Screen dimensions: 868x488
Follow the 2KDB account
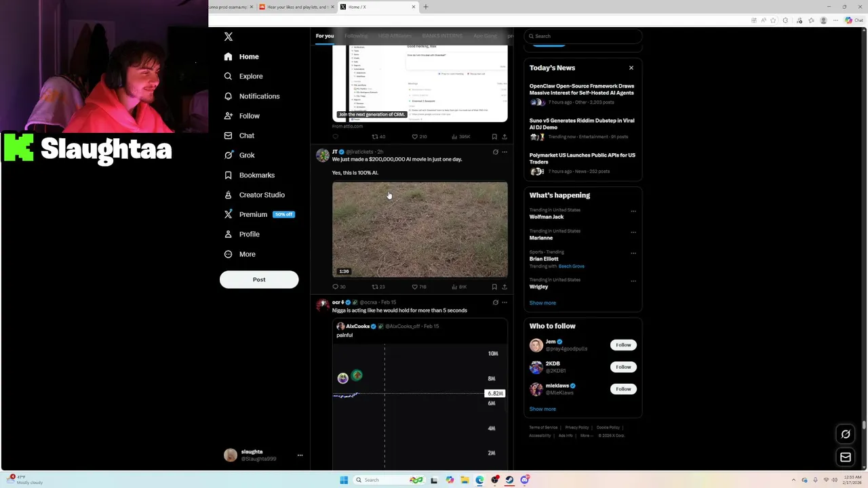click(x=623, y=367)
